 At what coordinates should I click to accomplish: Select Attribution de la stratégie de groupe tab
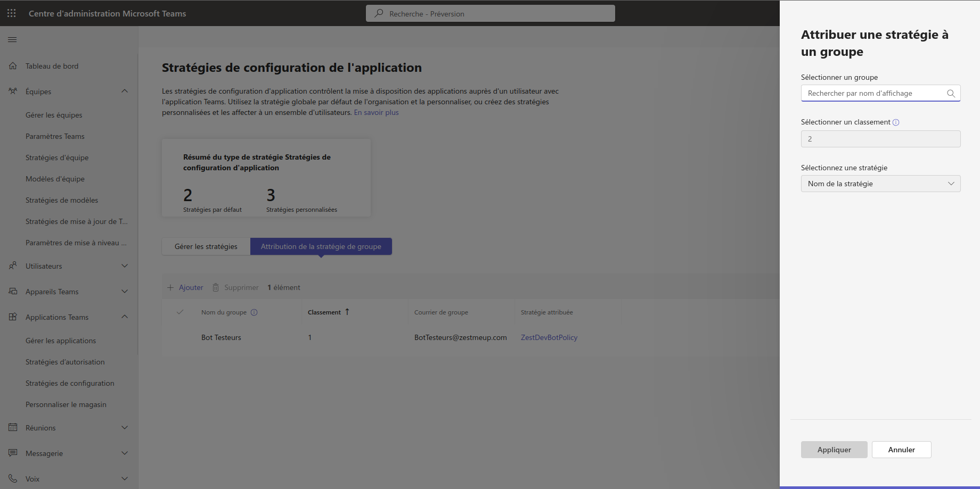click(x=321, y=246)
